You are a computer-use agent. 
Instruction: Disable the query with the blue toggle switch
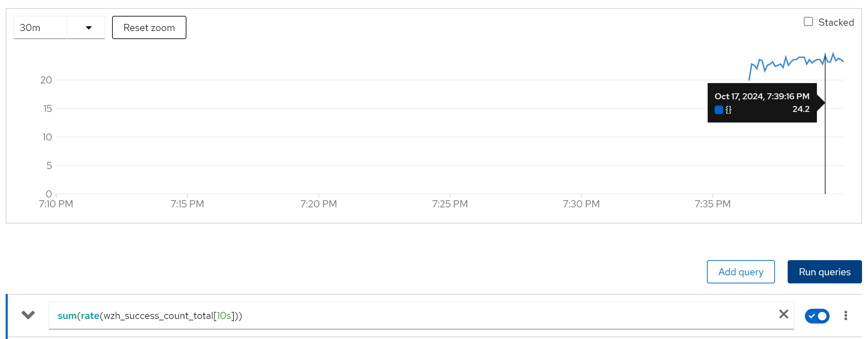click(x=817, y=316)
